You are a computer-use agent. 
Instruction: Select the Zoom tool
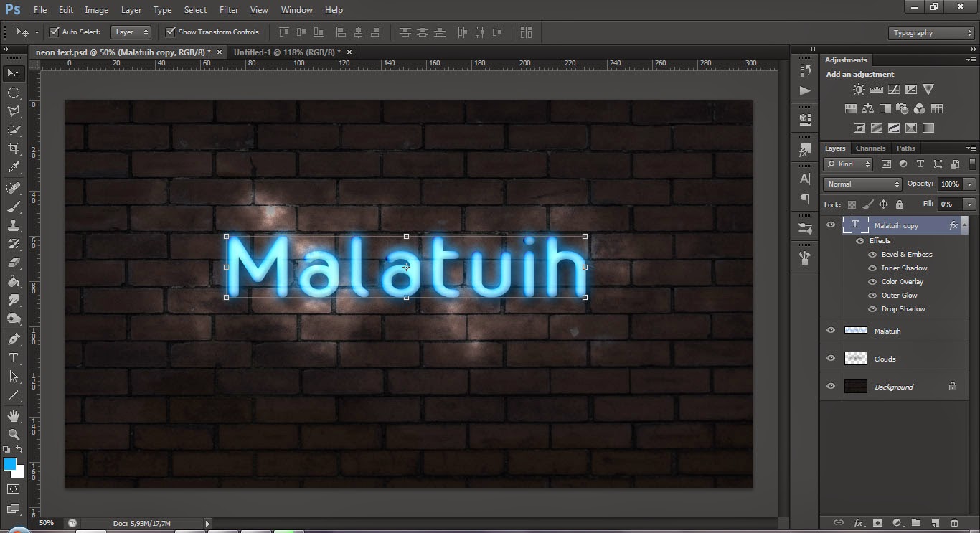click(14, 435)
